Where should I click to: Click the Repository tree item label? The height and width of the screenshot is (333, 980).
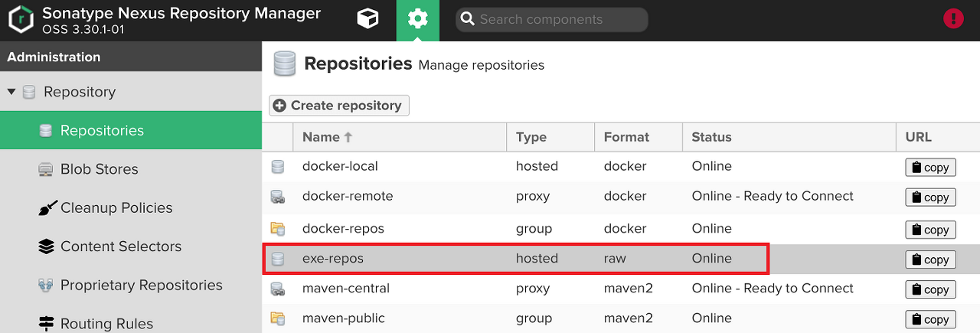pos(80,92)
